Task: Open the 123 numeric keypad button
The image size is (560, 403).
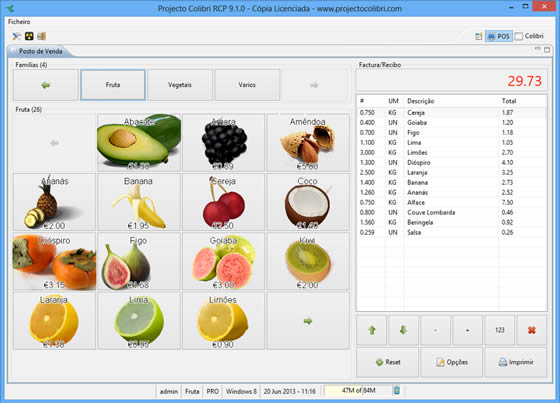Action: tap(500, 330)
